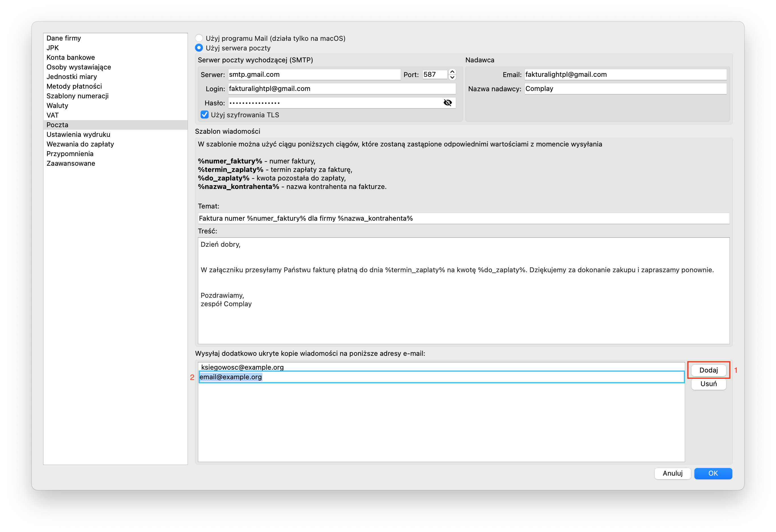776x532 pixels.
Task: Click the %numer_faktury% placeholder description
Action: pyautogui.click(x=256, y=161)
